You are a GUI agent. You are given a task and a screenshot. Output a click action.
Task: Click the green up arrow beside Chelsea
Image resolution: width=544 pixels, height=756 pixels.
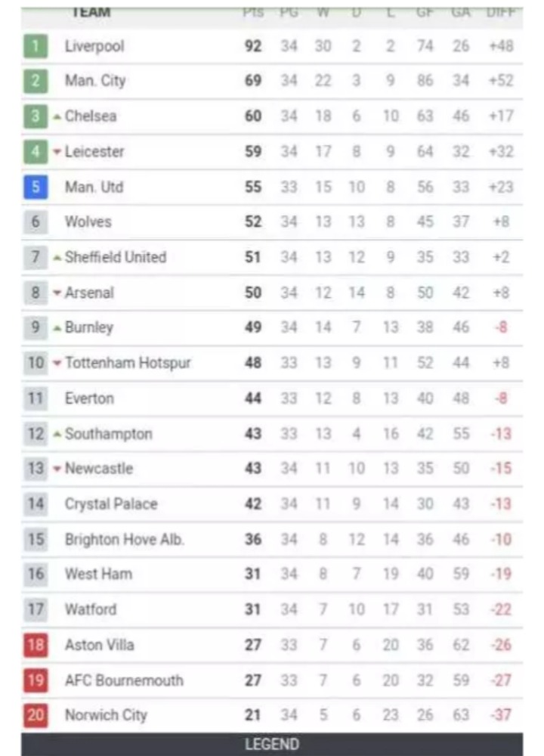[x=57, y=117]
